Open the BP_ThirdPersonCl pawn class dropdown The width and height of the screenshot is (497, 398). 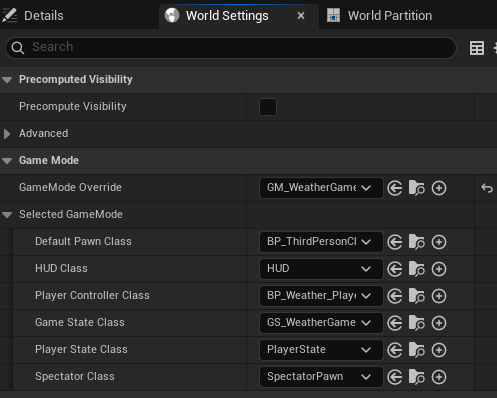(x=321, y=242)
